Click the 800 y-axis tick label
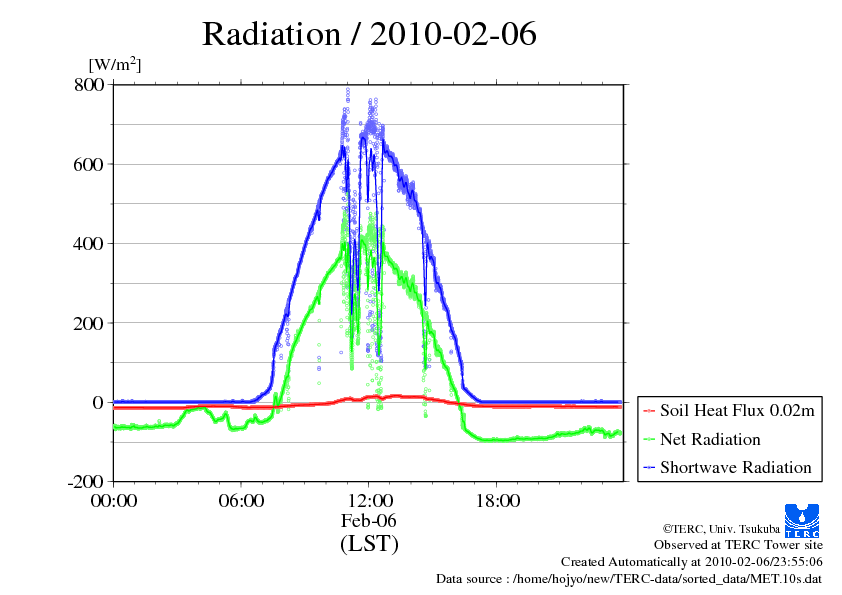 tap(91, 85)
